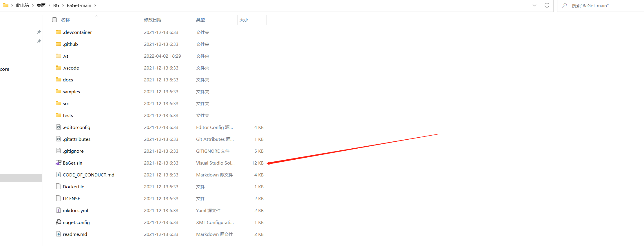Select the mkdocs.yml file name
This screenshot has width=644, height=246.
click(75, 210)
